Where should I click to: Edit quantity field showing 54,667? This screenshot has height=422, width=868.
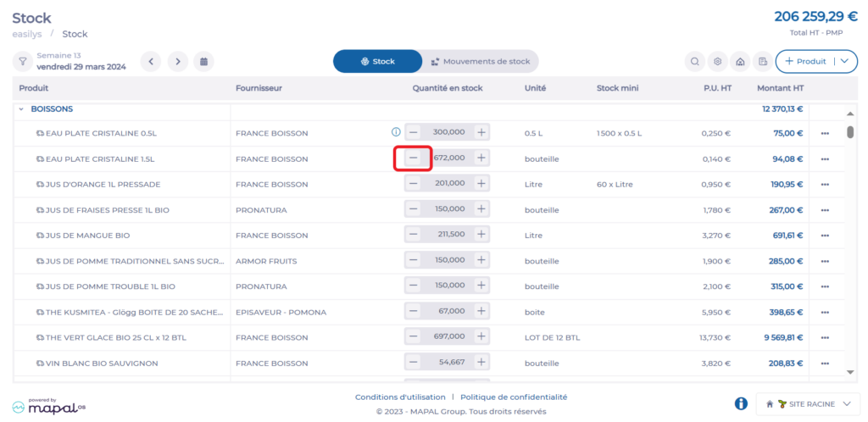coord(448,363)
